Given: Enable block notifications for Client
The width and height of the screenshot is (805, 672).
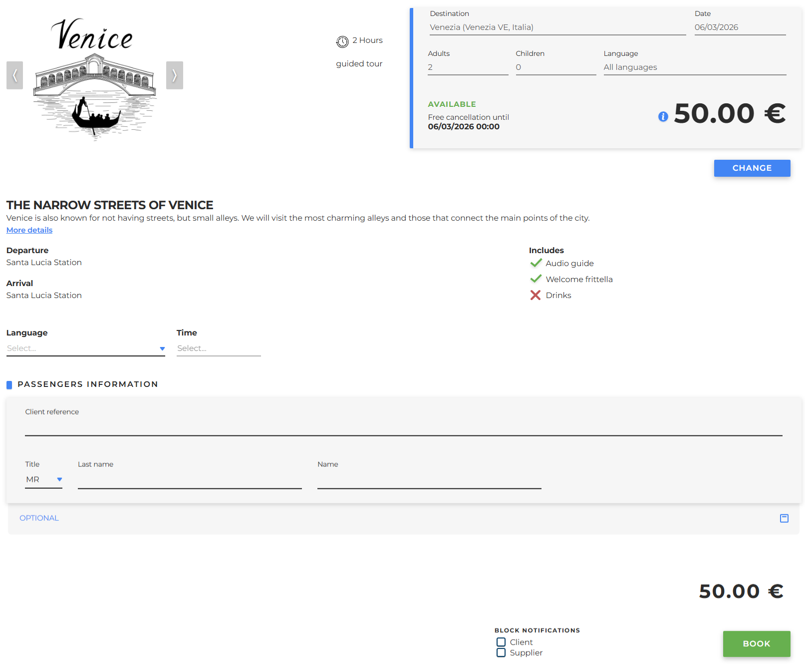Looking at the screenshot, I should (501, 642).
